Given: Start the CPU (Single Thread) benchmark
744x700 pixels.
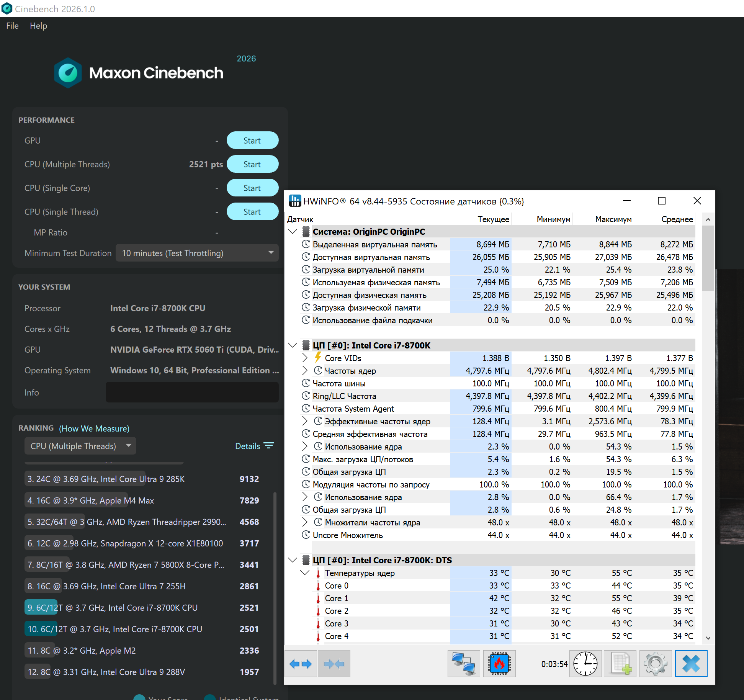Looking at the screenshot, I should click(252, 211).
